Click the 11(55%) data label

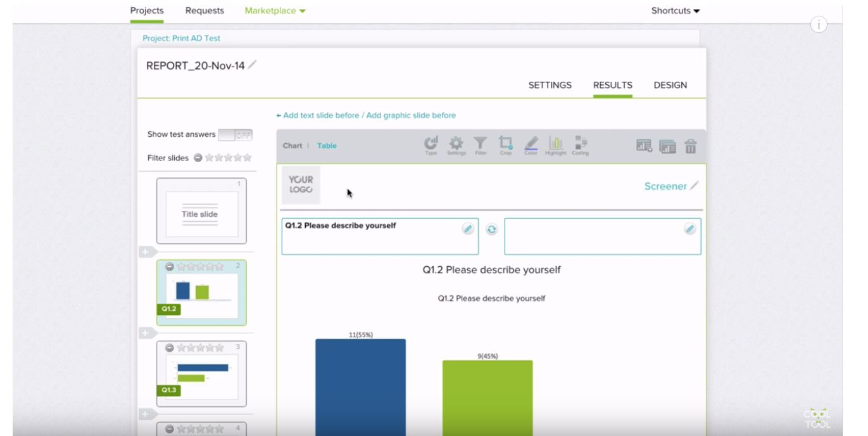coord(361,335)
